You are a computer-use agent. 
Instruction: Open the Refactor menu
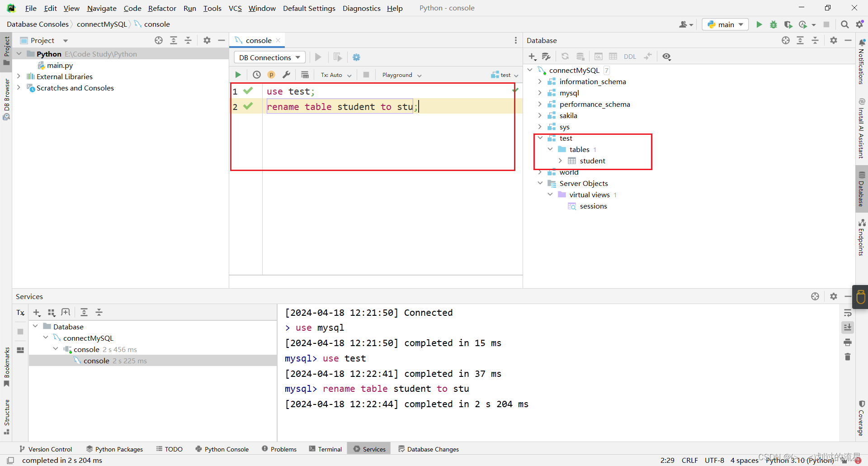point(162,8)
